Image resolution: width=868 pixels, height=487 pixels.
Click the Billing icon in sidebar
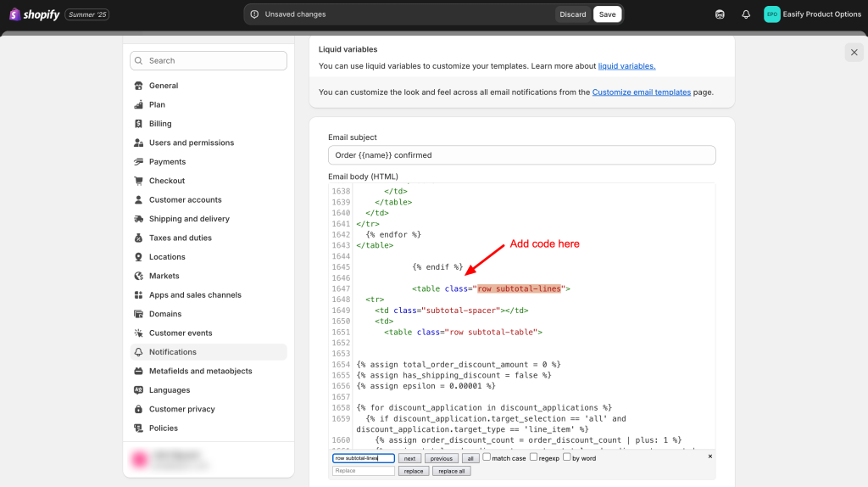138,124
